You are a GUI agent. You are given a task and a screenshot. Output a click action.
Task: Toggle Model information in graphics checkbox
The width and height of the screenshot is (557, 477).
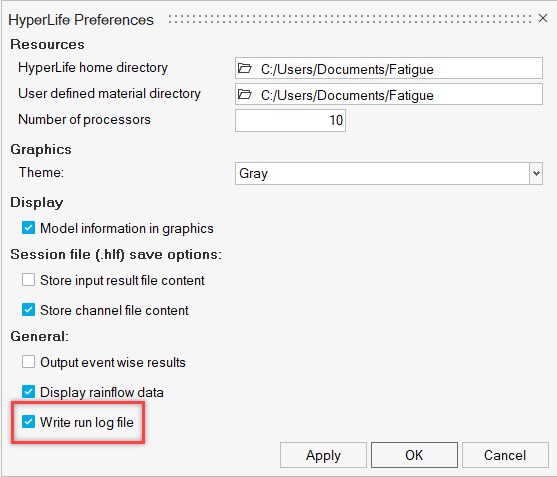click(28, 228)
